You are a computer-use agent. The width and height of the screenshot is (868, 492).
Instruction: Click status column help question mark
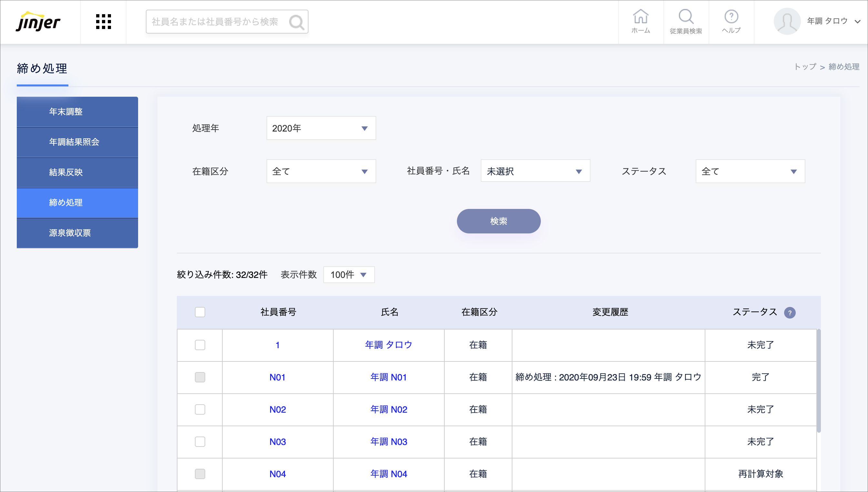coord(790,312)
